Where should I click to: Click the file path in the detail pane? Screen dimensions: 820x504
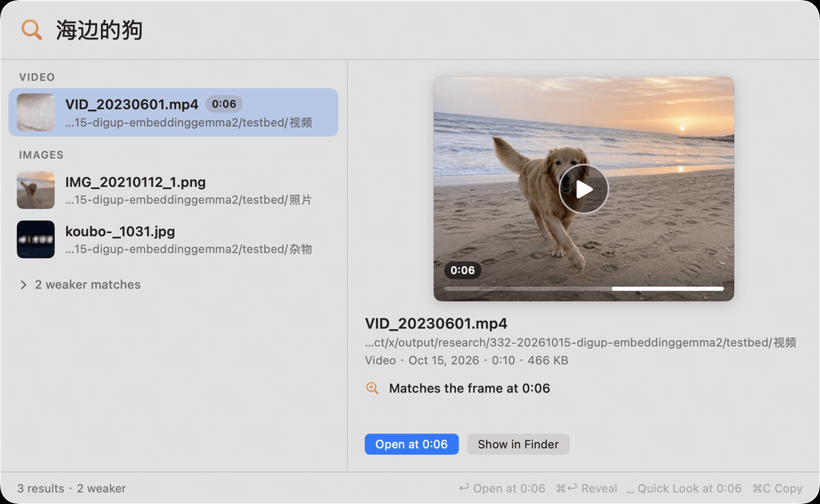point(581,342)
